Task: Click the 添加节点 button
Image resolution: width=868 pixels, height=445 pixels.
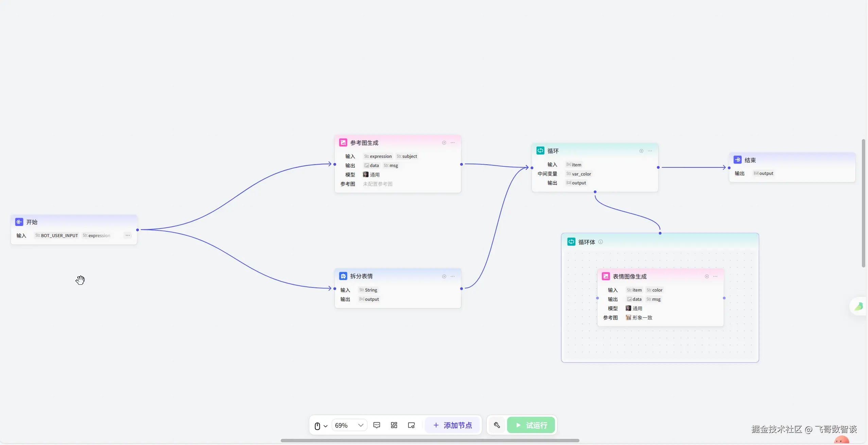Action: point(453,425)
